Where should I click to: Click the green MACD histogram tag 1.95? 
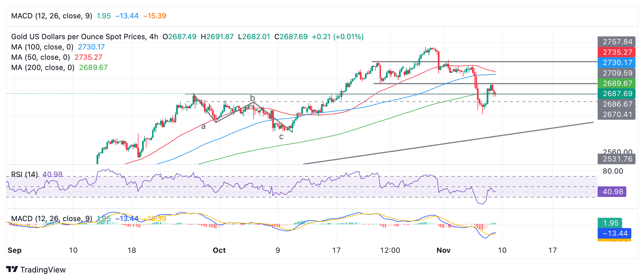point(610,223)
